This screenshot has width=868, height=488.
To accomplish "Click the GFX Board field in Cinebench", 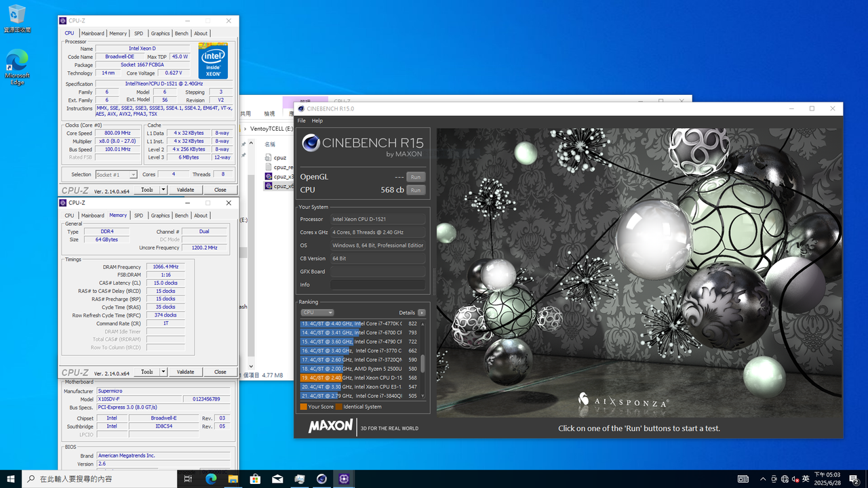I will 378,271.
